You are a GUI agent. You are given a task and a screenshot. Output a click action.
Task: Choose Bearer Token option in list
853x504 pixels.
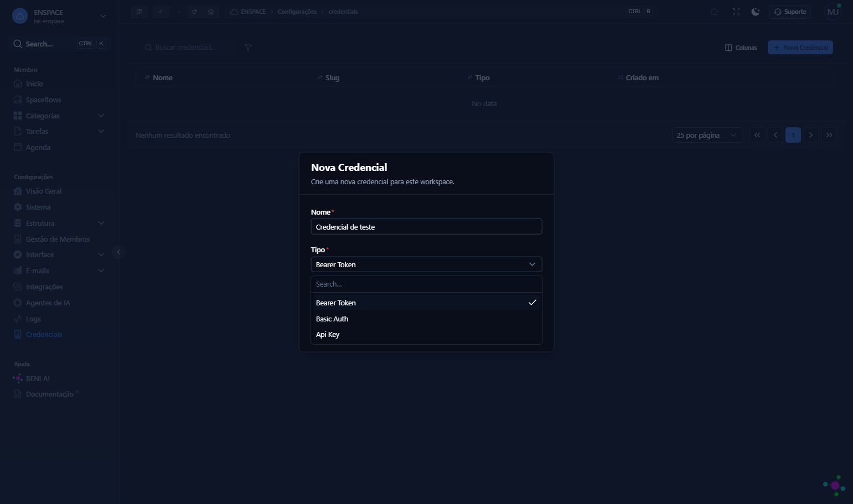tap(426, 303)
